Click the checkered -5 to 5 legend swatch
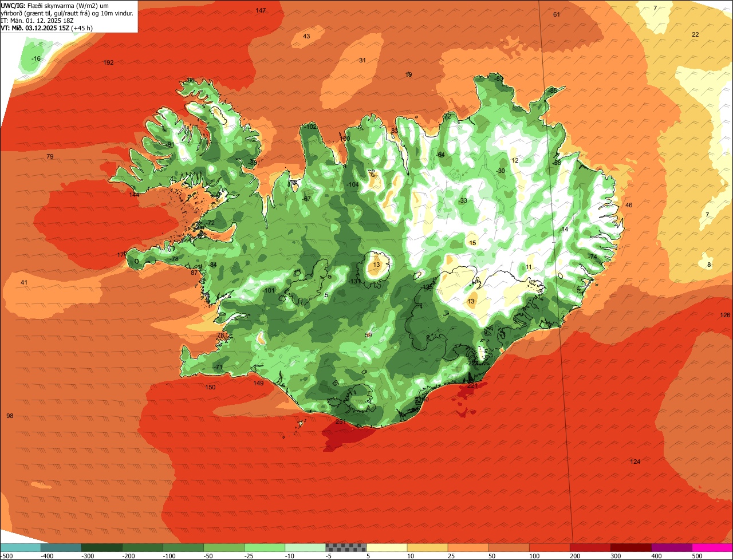The image size is (733, 560). click(x=346, y=547)
